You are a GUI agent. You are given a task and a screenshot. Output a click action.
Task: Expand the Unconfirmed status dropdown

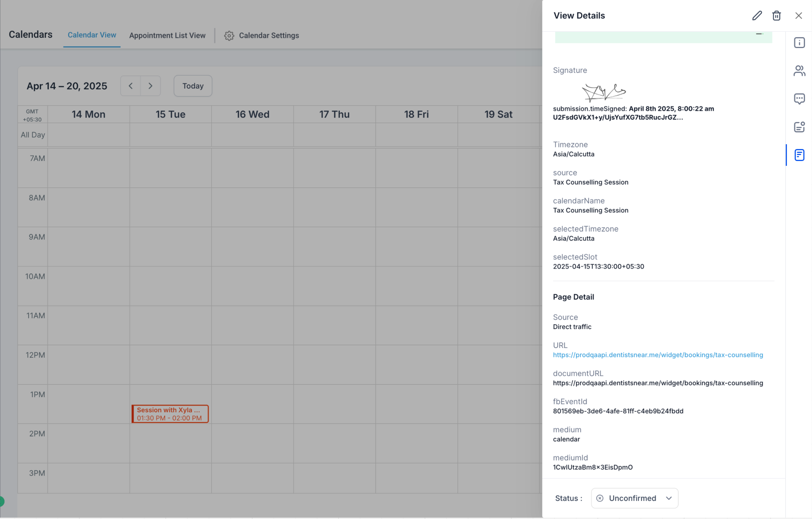(634, 498)
